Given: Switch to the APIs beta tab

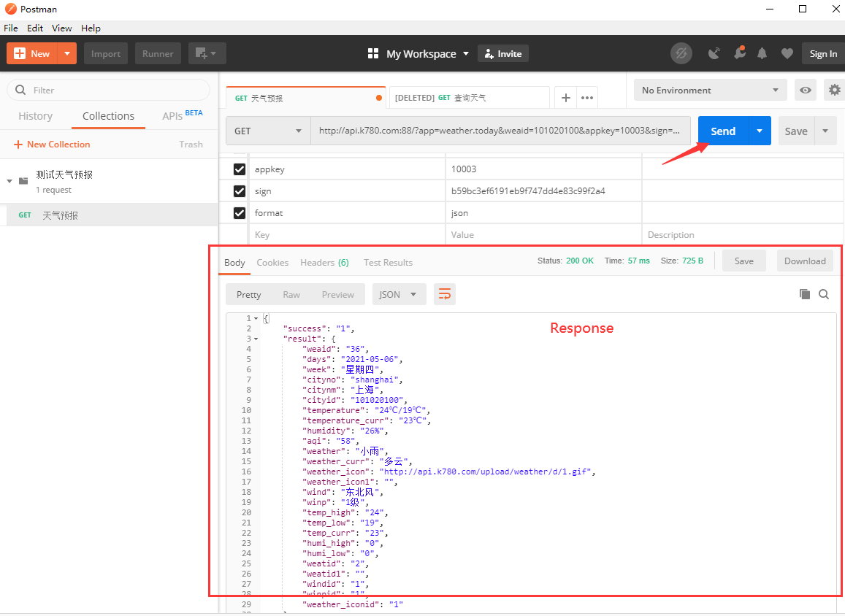Looking at the screenshot, I should coord(182,115).
